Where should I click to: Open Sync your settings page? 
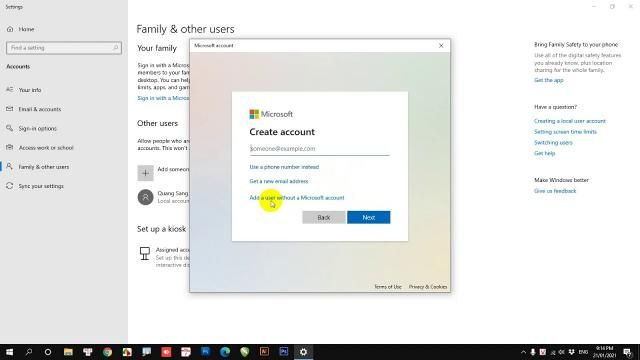(x=41, y=186)
